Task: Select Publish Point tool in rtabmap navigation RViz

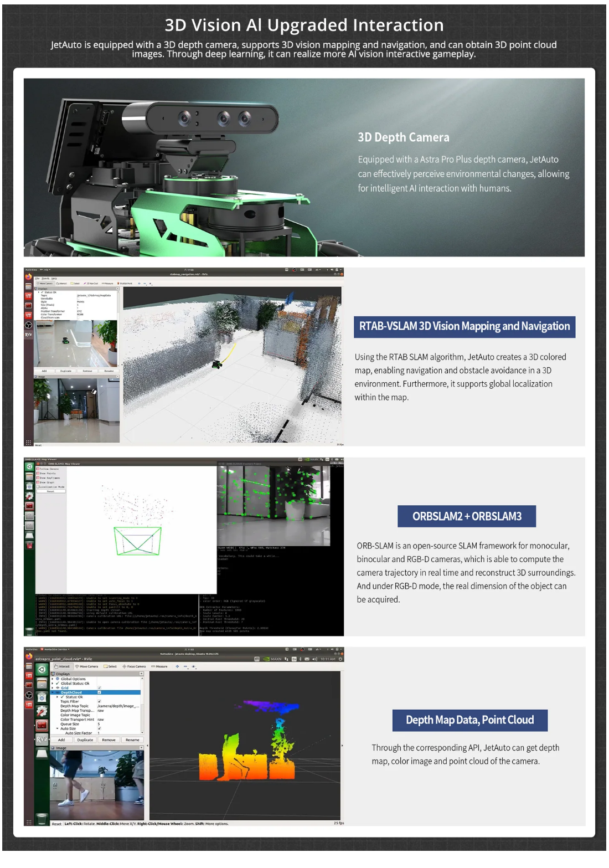Action: click(x=125, y=283)
